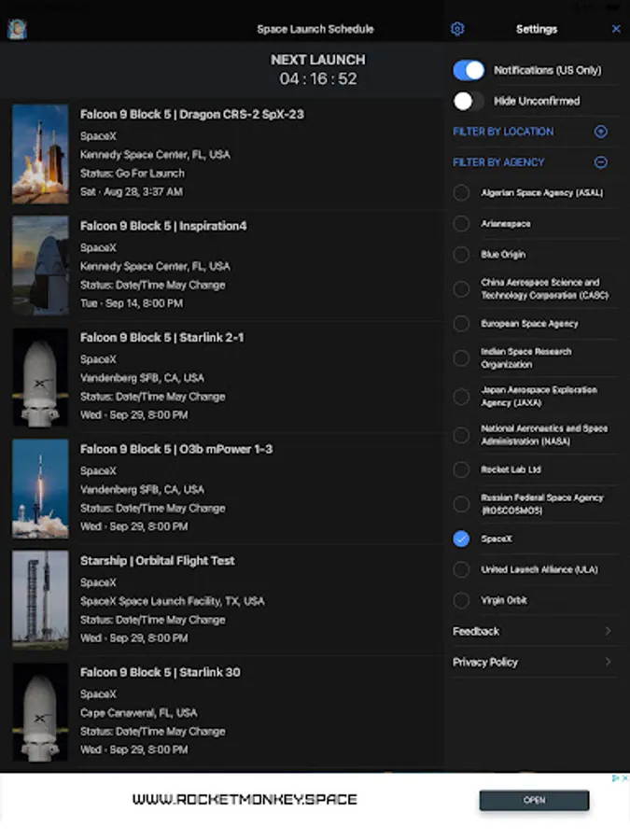Click Falcon 9 Block 5 | Inspiration4 title

163,226
